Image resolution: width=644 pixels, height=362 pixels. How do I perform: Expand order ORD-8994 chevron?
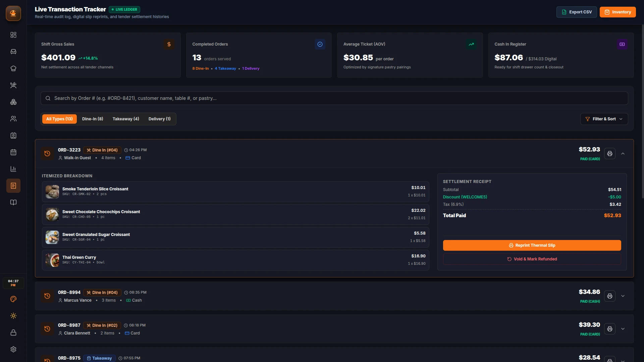coord(623,296)
